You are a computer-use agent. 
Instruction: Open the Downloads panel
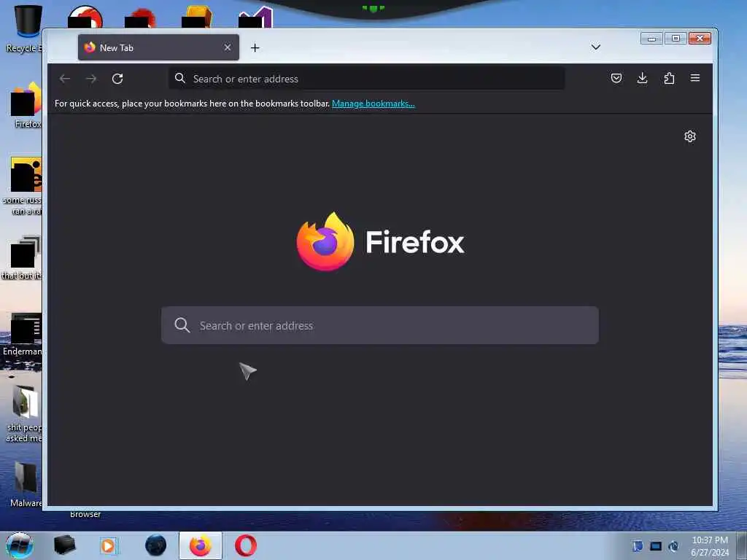(x=642, y=78)
